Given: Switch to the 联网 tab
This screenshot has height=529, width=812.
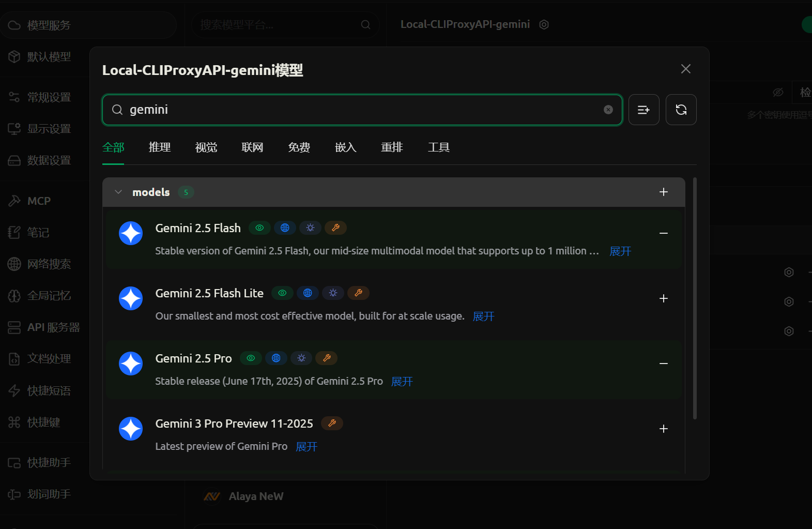Looking at the screenshot, I should coord(253,147).
